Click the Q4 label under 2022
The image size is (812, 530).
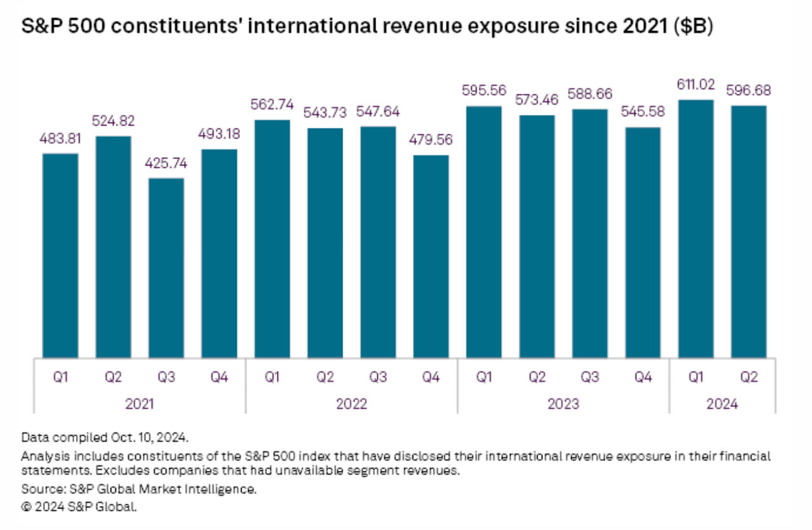(x=431, y=377)
